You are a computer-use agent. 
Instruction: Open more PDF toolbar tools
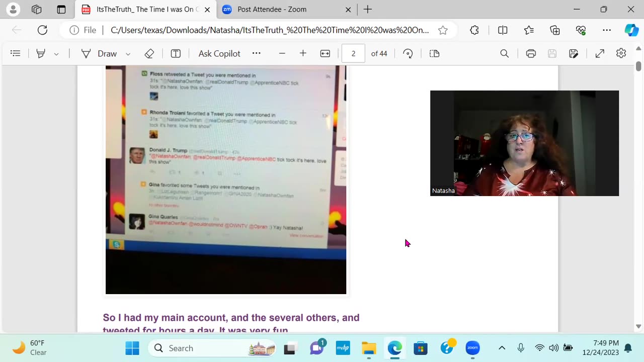(257, 53)
